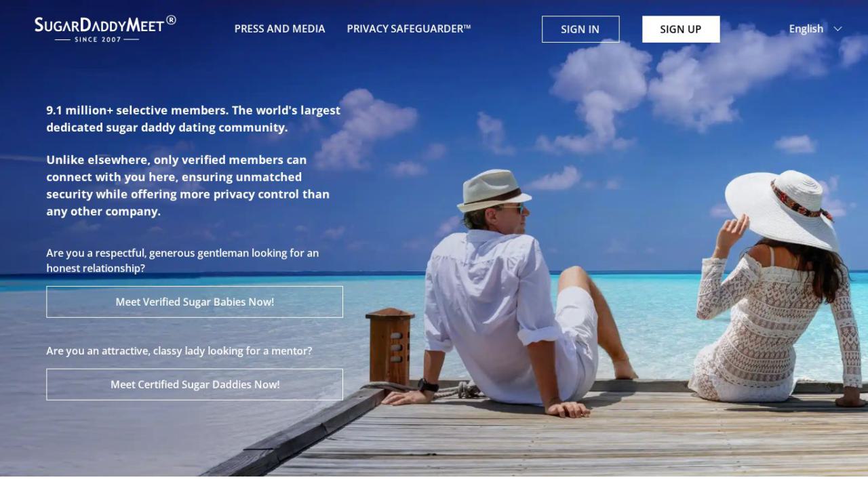Click the attractive, classy lady question text
868x488 pixels.
[x=179, y=351]
